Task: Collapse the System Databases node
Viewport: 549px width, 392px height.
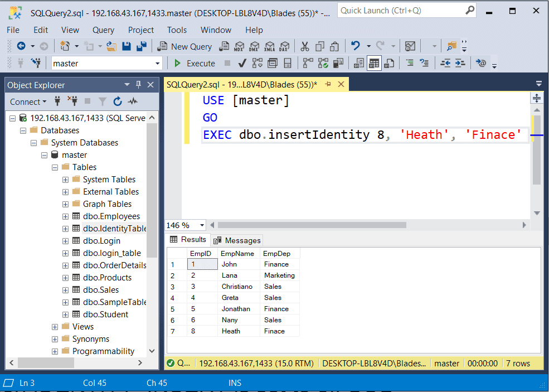Action: [33, 142]
